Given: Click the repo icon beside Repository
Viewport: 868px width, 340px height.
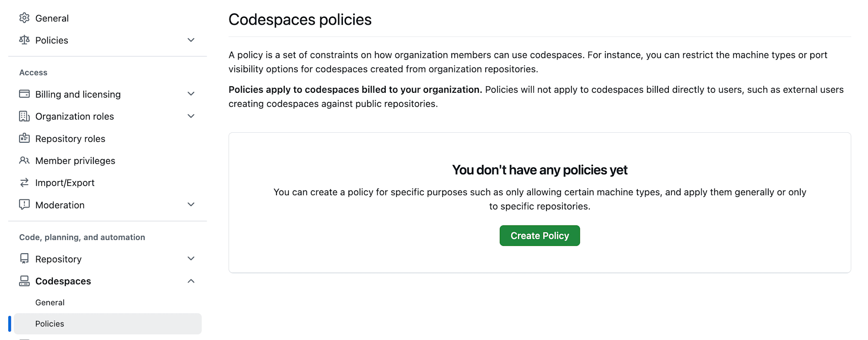Looking at the screenshot, I should [x=24, y=259].
